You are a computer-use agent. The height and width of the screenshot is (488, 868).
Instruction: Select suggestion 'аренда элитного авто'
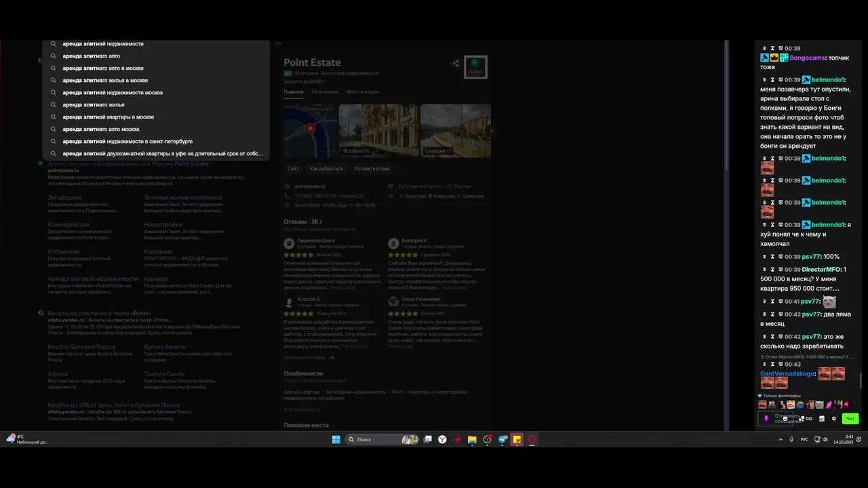click(x=156, y=56)
